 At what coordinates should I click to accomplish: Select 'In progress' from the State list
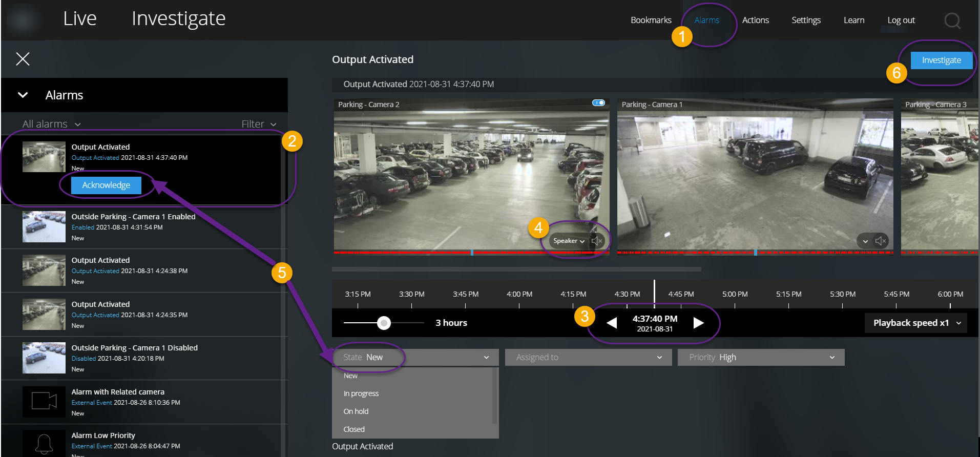tap(361, 393)
